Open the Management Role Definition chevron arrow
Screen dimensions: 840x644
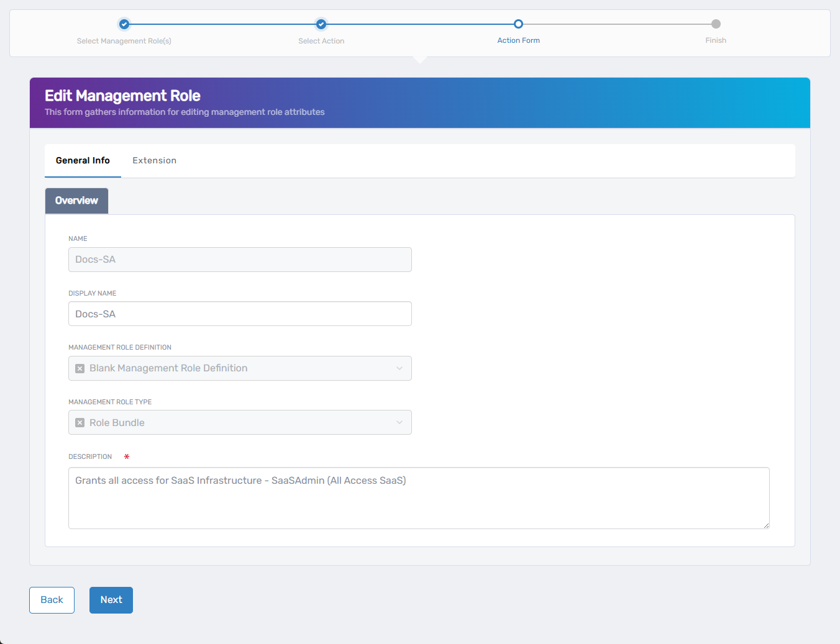[400, 368]
